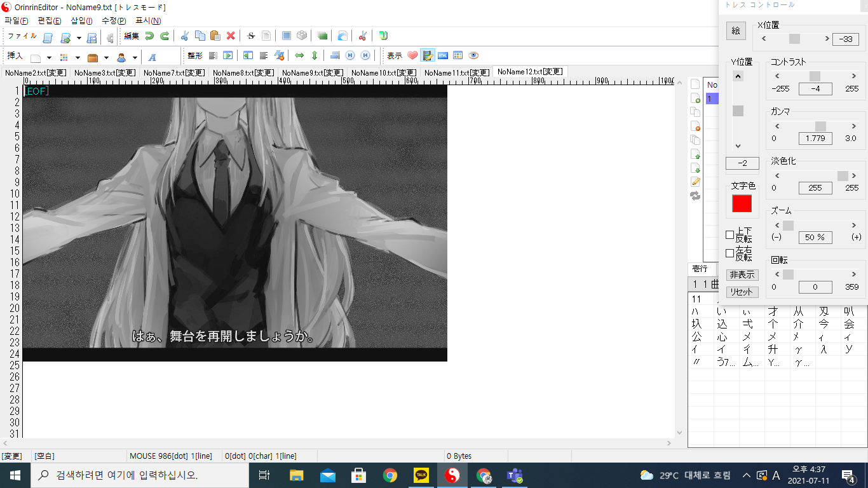Viewport: 868px width, 488px height.
Task: Click the red heart icon in the 表示 toolbar
Action: 412,56
